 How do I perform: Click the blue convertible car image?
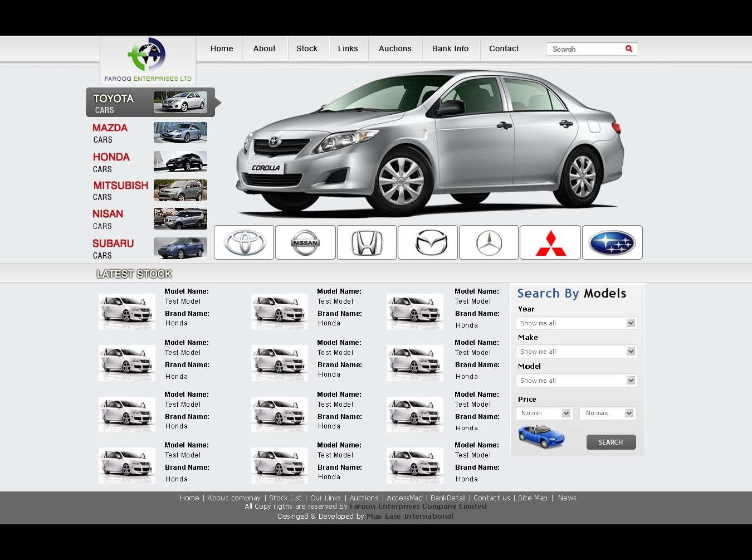tap(541, 436)
